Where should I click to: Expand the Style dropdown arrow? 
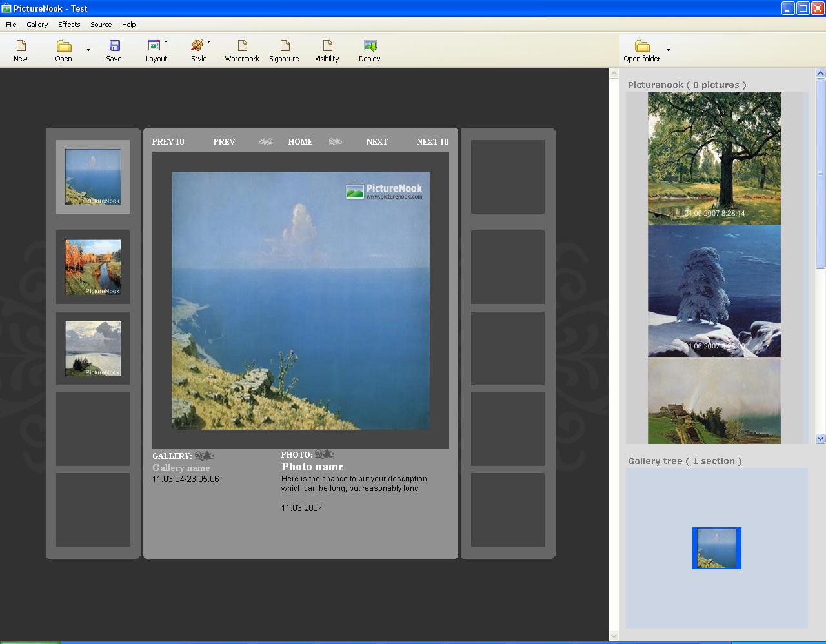(x=208, y=42)
